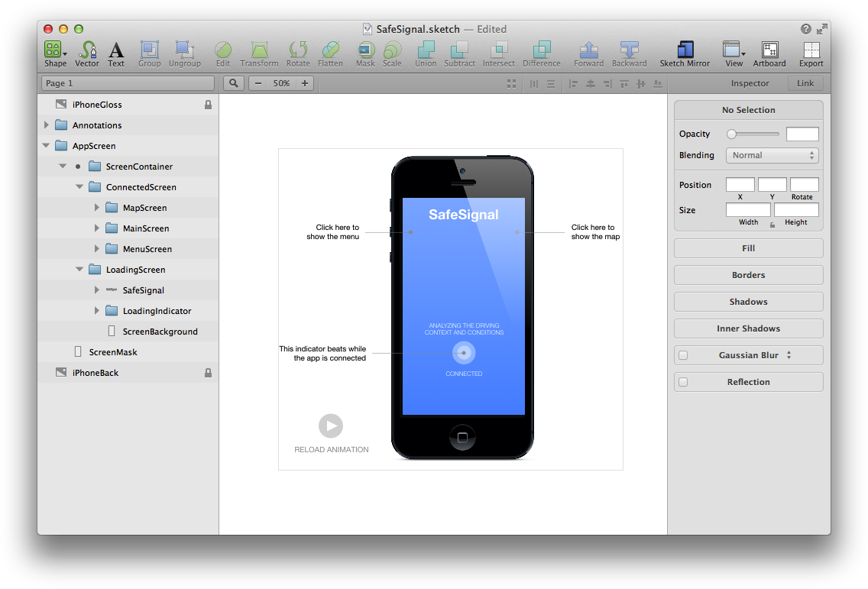The image size is (868, 589).
Task: Click the Scale tool icon
Action: point(392,50)
